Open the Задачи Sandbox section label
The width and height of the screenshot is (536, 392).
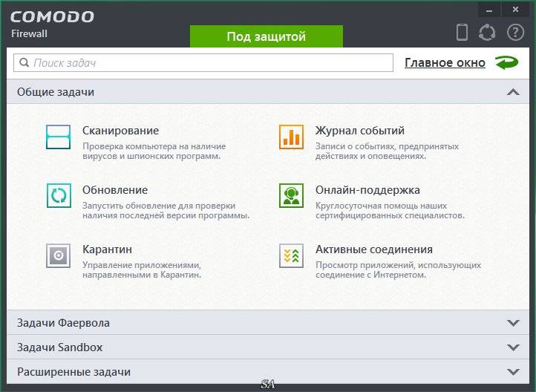coord(60,347)
